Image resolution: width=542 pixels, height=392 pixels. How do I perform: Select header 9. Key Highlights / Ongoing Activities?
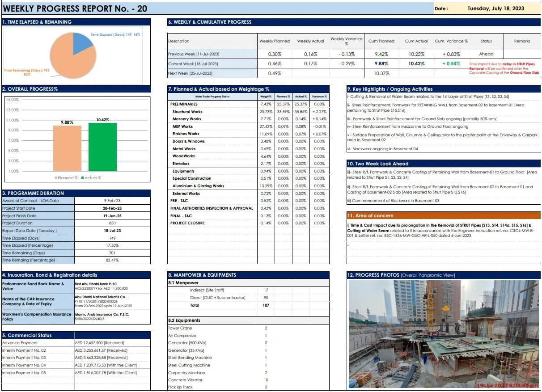coord(444,89)
